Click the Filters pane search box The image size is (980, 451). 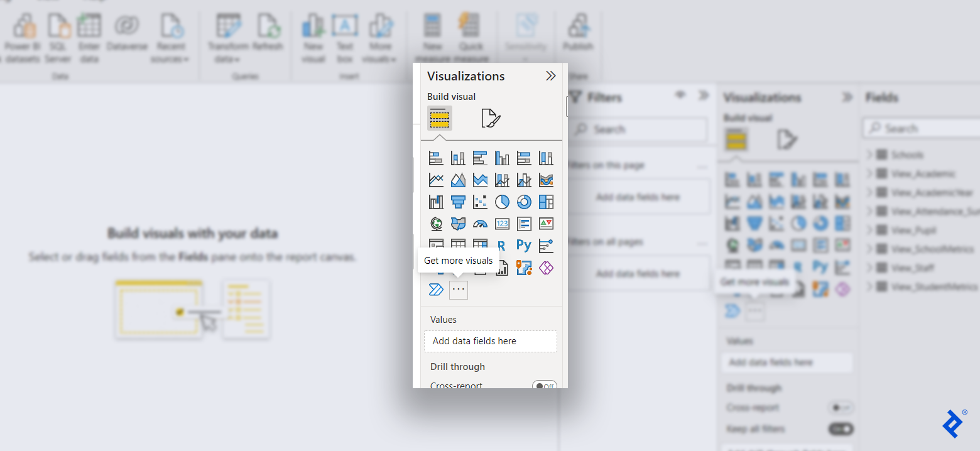point(638,129)
